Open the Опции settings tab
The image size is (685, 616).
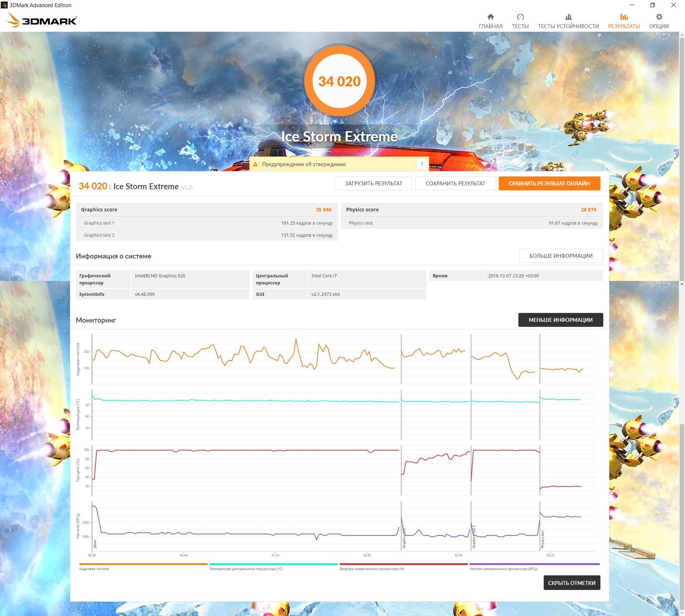point(659,21)
